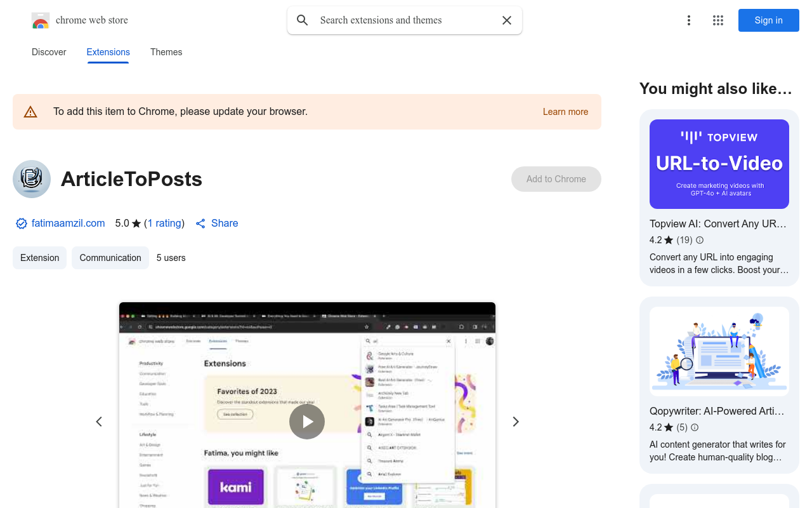Switch to the Discover tab
Screen dimensions: 812x508
(x=49, y=52)
